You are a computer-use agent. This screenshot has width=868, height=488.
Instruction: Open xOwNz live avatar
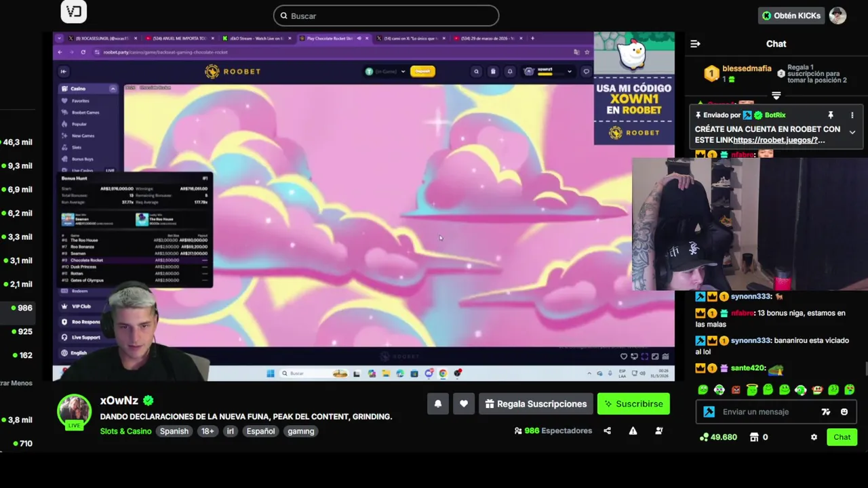click(x=74, y=411)
